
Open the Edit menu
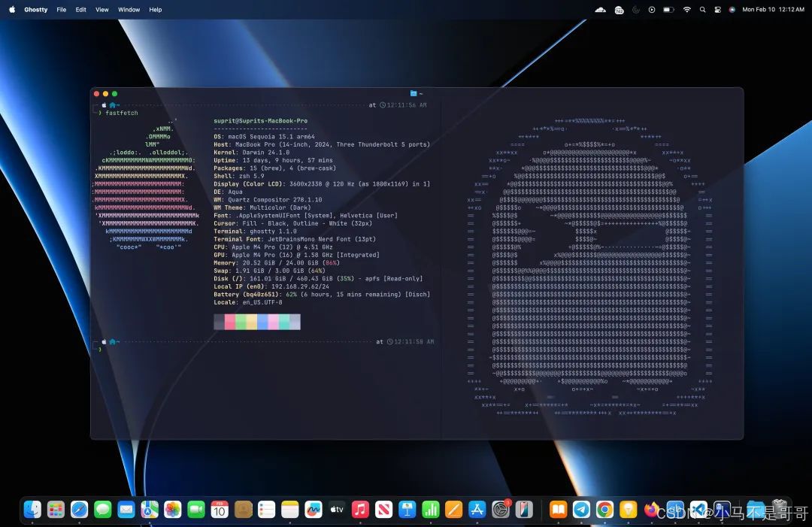tap(80, 9)
